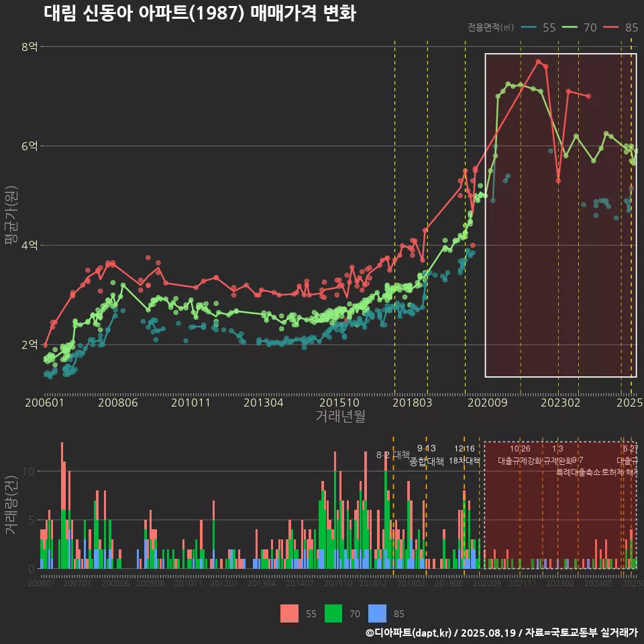Click the '9·13 종합대책' policy annotation

pos(427,455)
